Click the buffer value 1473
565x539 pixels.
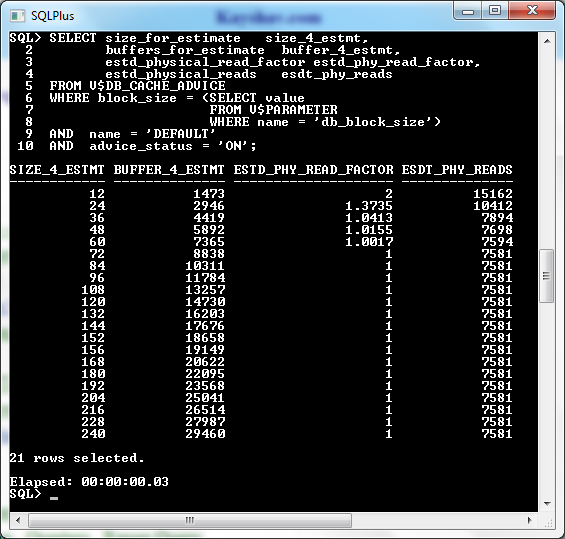209,194
